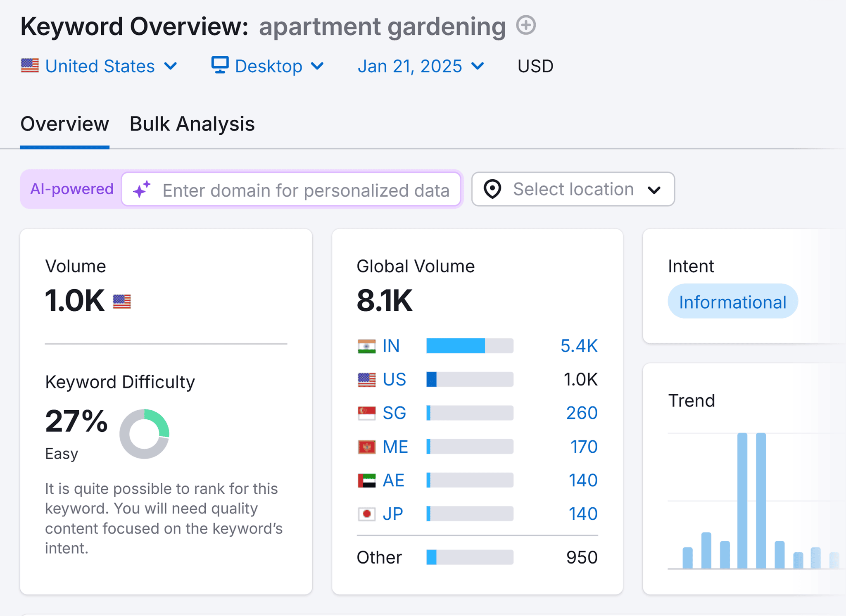The image size is (846, 616).
Task: Click the location pin icon
Action: (493, 189)
